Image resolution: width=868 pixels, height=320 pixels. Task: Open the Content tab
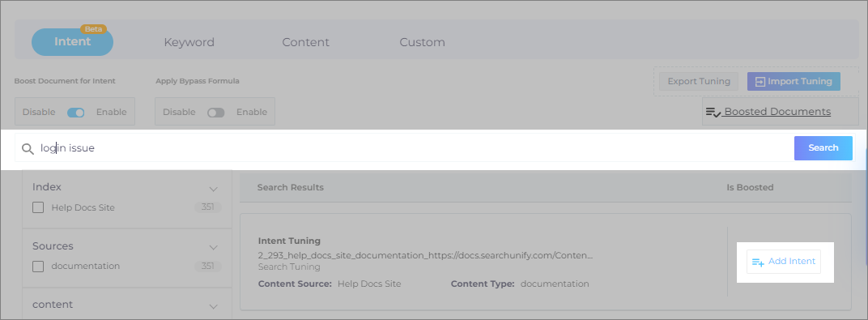coord(305,43)
